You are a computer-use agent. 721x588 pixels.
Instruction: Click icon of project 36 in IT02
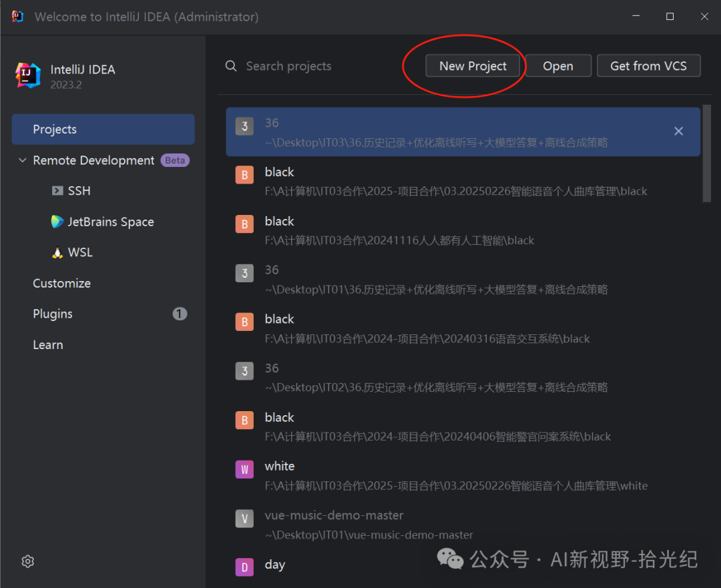[244, 371]
